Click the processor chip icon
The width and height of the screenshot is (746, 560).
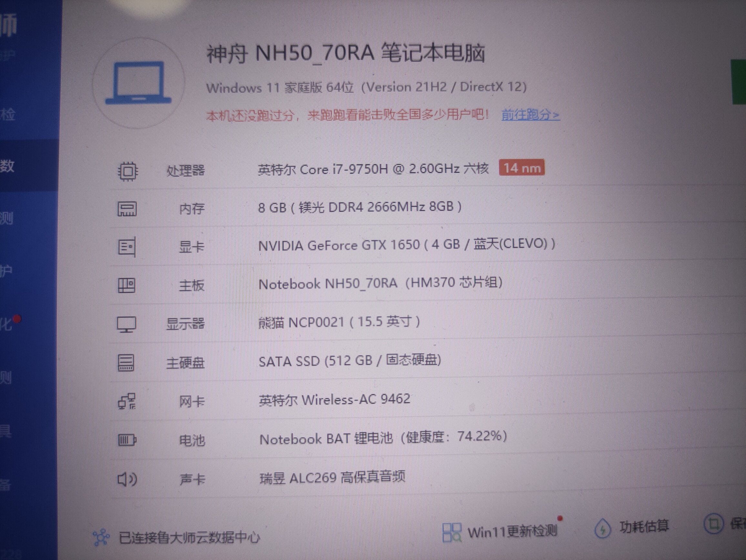[x=127, y=171]
